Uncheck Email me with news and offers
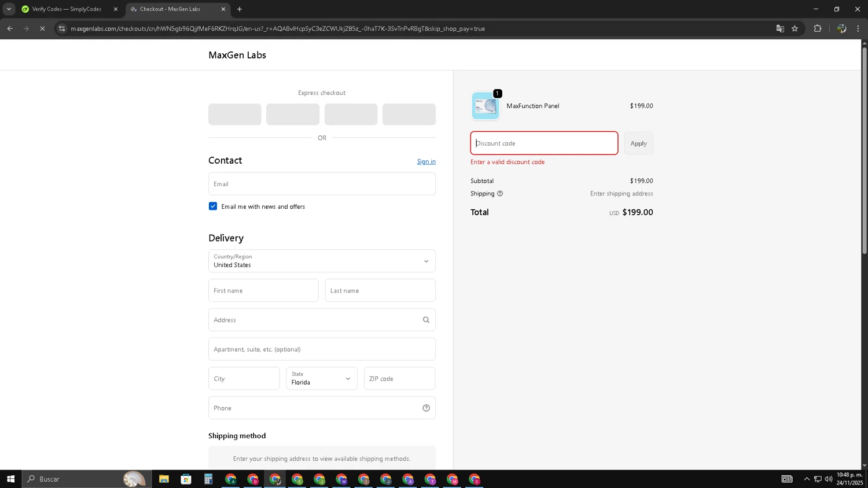Screen dimensions: 868x488 click(x=213, y=206)
